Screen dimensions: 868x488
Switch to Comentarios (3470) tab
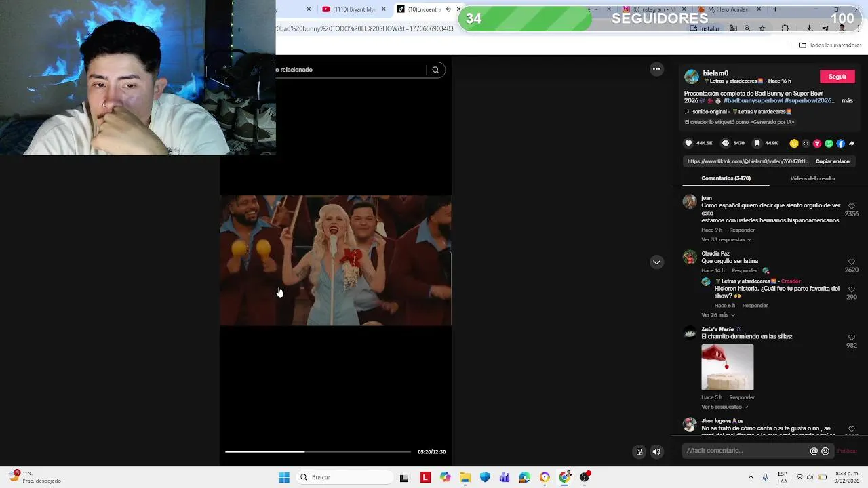726,178
